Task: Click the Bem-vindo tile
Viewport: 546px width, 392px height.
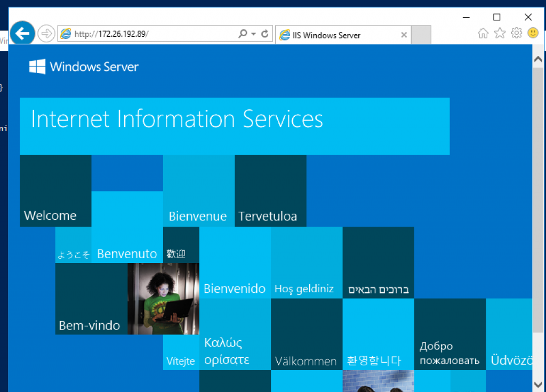Action: click(x=92, y=299)
